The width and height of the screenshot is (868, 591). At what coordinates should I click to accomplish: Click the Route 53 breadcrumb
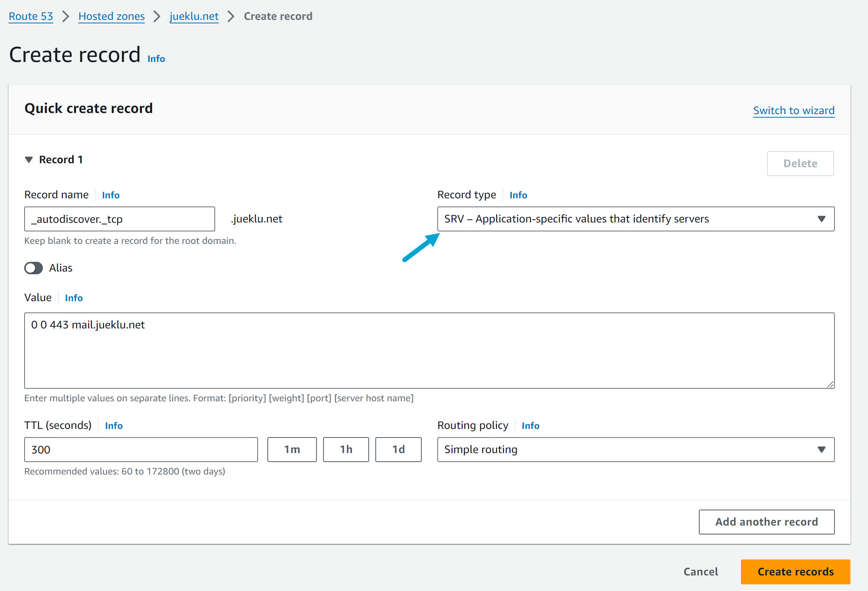pos(31,16)
